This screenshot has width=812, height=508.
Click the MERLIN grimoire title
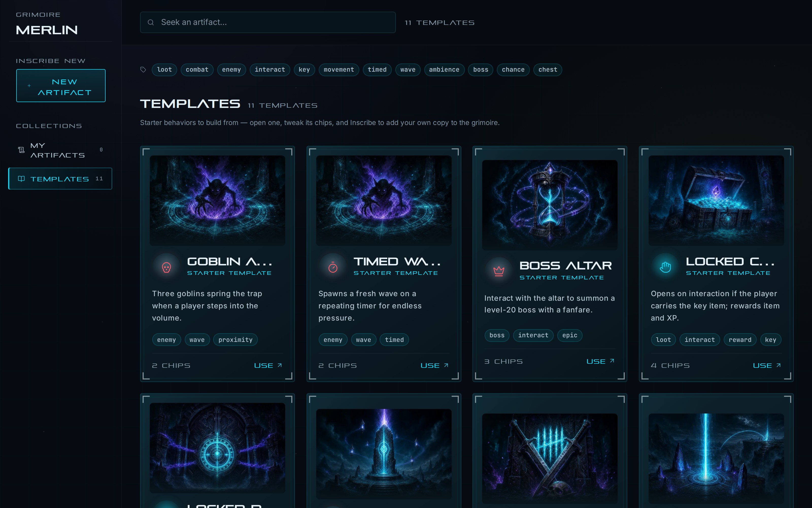tap(47, 30)
